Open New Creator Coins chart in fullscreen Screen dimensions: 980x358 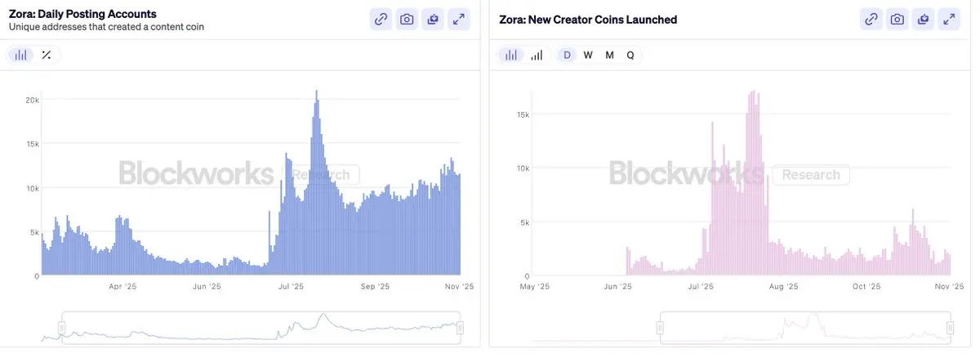click(950, 19)
